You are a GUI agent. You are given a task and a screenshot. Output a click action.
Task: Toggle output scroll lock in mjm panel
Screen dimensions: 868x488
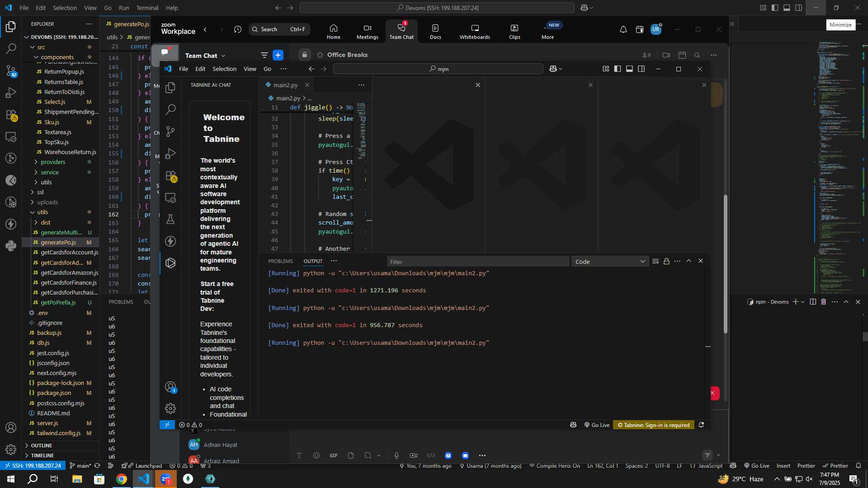pyautogui.click(x=666, y=261)
